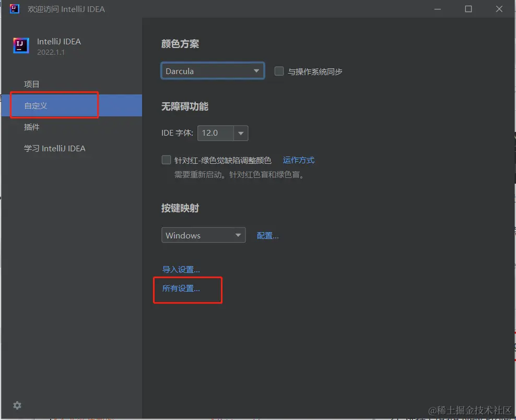Click the IDE font size 12.0 field
516x420 pixels.
(216, 133)
